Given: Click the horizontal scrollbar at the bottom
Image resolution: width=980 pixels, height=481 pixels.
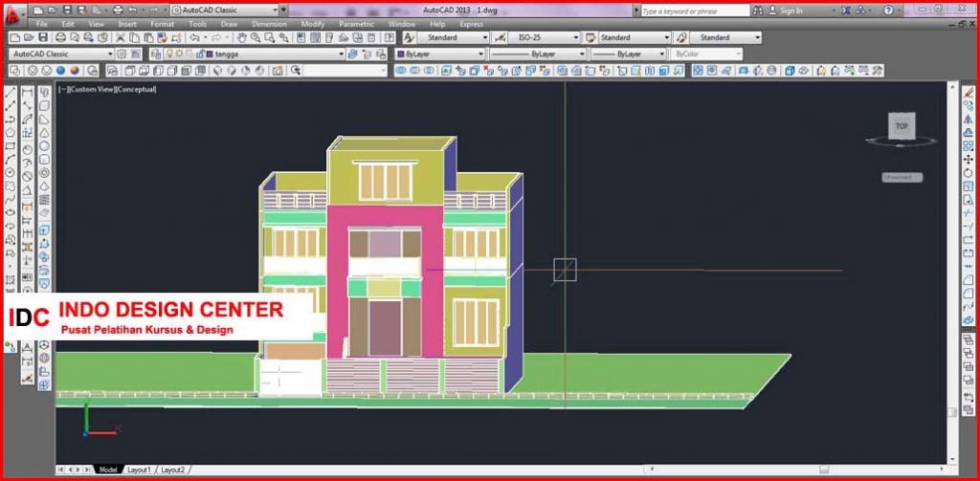Looking at the screenshot, I should (x=797, y=470).
